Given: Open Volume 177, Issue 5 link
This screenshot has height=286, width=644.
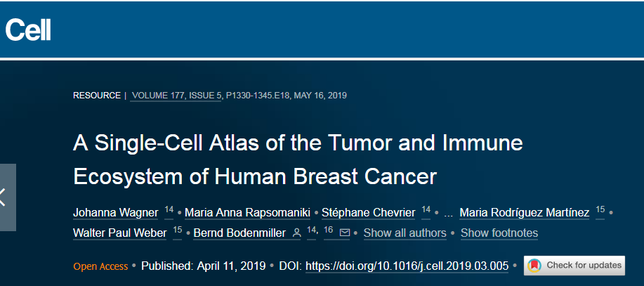Looking at the screenshot, I should point(176,96).
